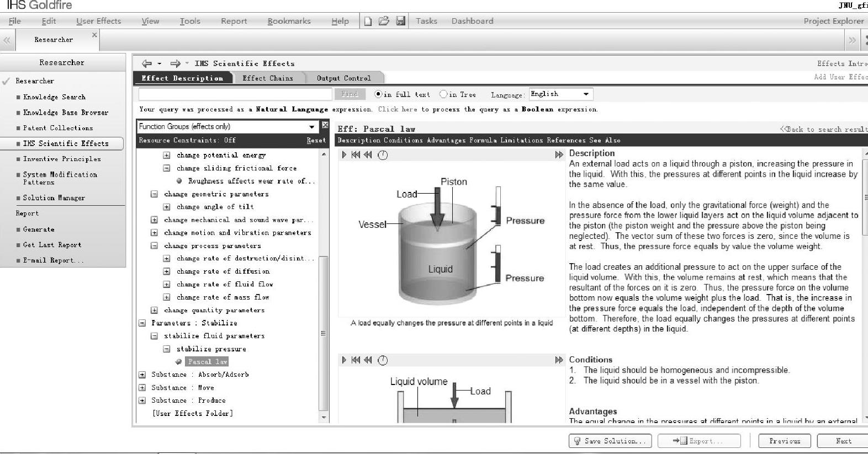Play the Pascal law piston animation

[344, 155]
